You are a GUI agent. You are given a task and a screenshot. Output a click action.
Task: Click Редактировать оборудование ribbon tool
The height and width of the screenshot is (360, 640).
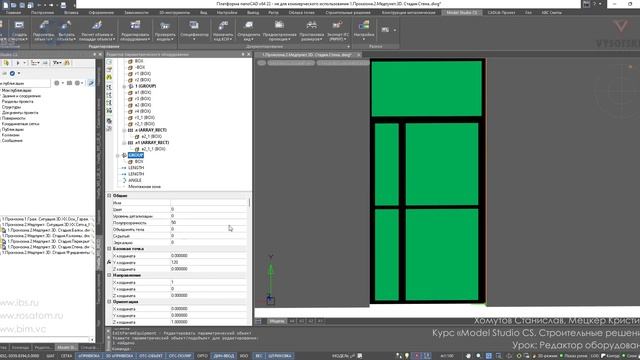pyautogui.click(x=135, y=31)
